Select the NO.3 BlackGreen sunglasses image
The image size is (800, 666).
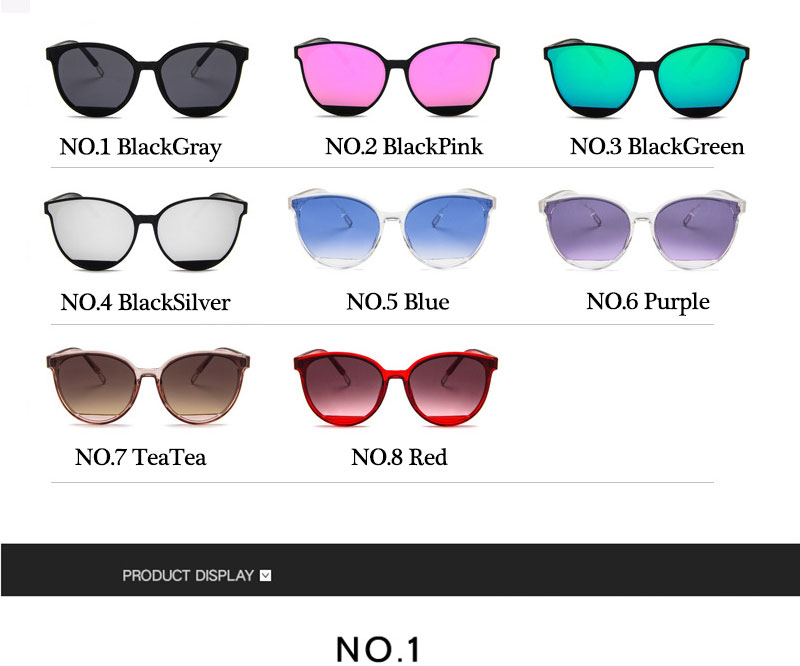[x=646, y=78]
